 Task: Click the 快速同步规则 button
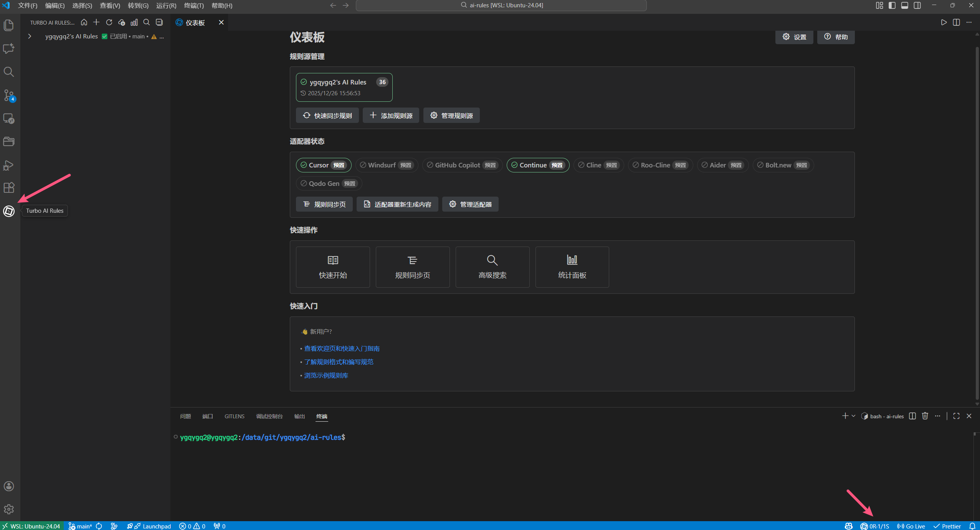click(x=327, y=116)
